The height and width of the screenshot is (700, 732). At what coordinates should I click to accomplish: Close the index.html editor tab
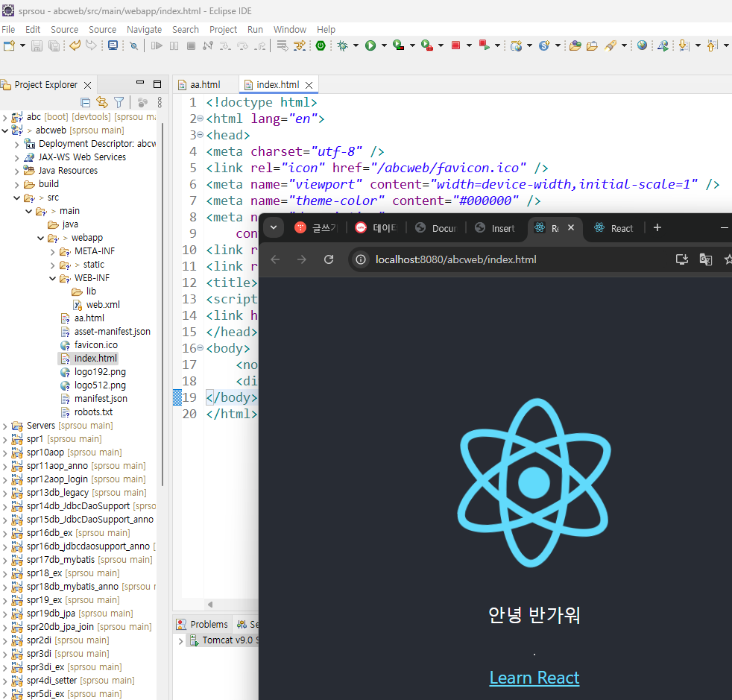309,85
